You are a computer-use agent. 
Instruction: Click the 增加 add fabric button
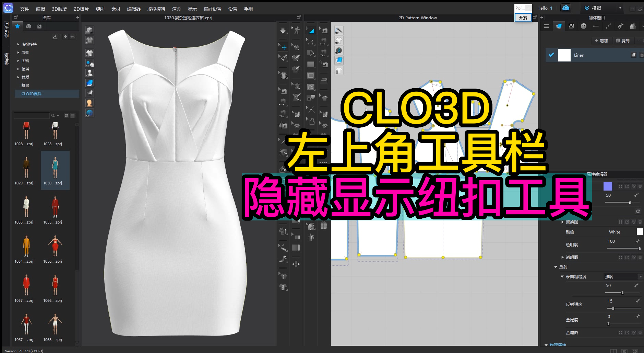click(601, 41)
